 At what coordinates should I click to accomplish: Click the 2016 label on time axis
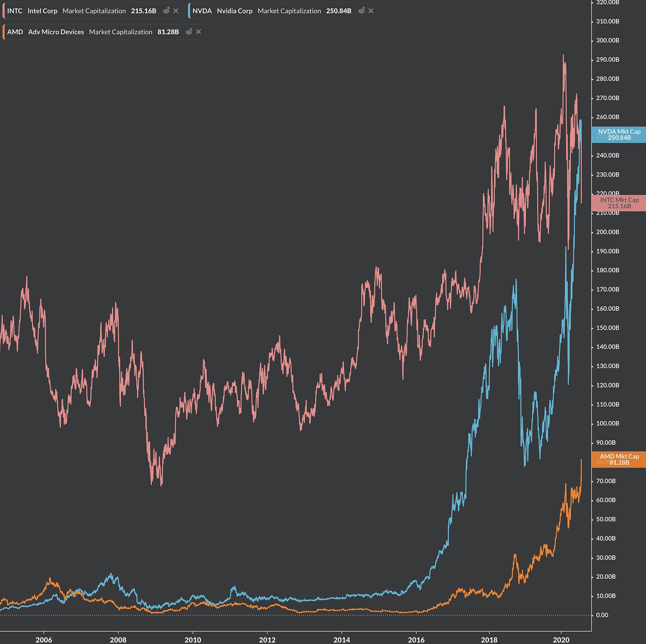coord(416,640)
